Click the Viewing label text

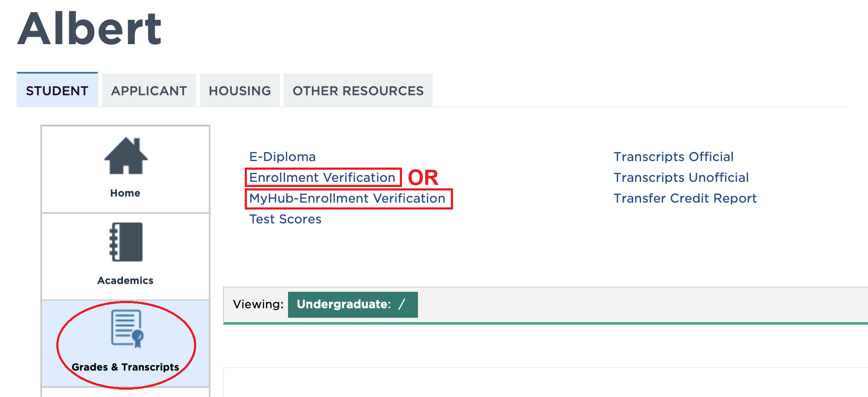258,304
